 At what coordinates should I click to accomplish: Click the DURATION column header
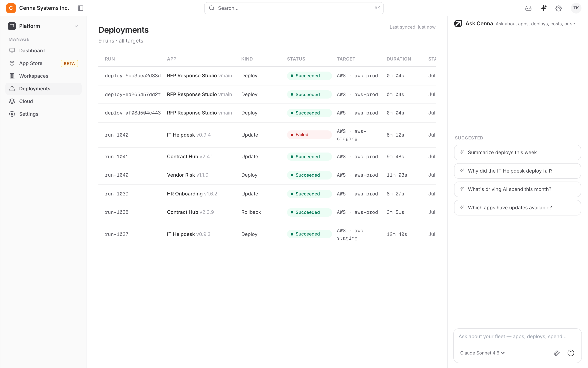click(399, 59)
